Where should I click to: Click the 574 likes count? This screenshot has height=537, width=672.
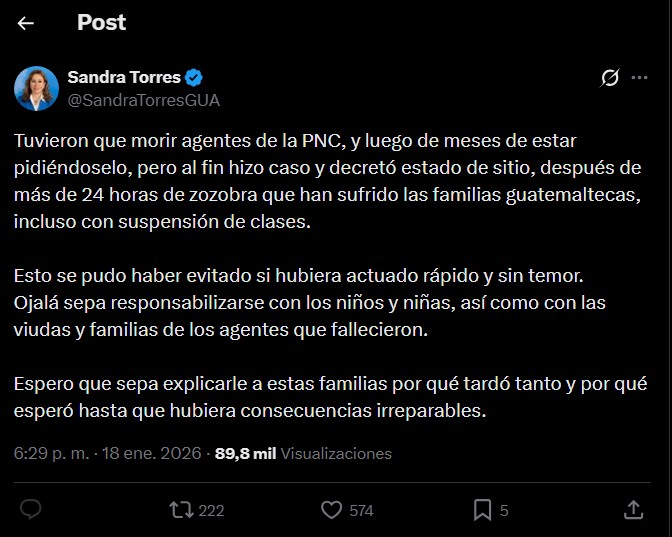point(361,511)
